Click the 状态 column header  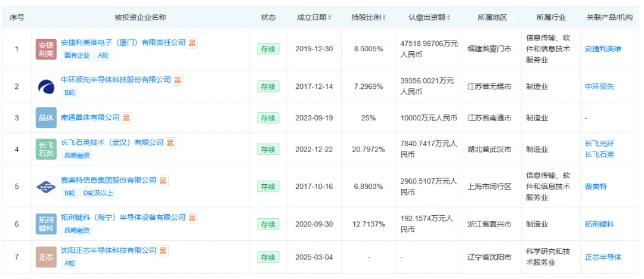[268, 18]
